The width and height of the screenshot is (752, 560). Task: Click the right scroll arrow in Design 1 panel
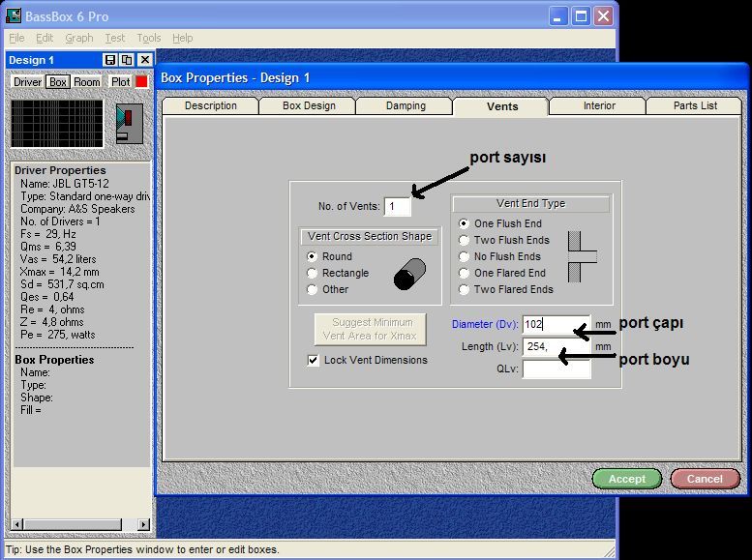point(144,524)
